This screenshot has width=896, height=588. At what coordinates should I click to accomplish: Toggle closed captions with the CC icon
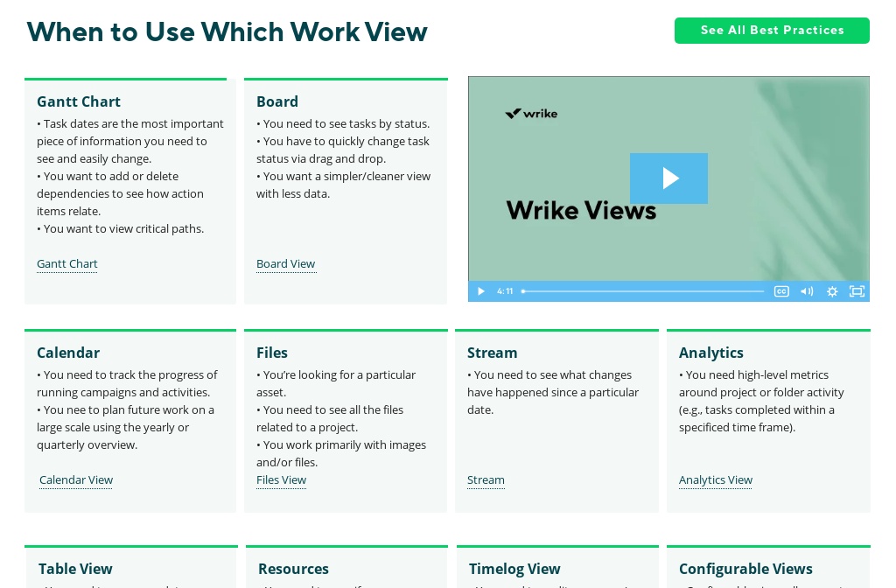[780, 291]
